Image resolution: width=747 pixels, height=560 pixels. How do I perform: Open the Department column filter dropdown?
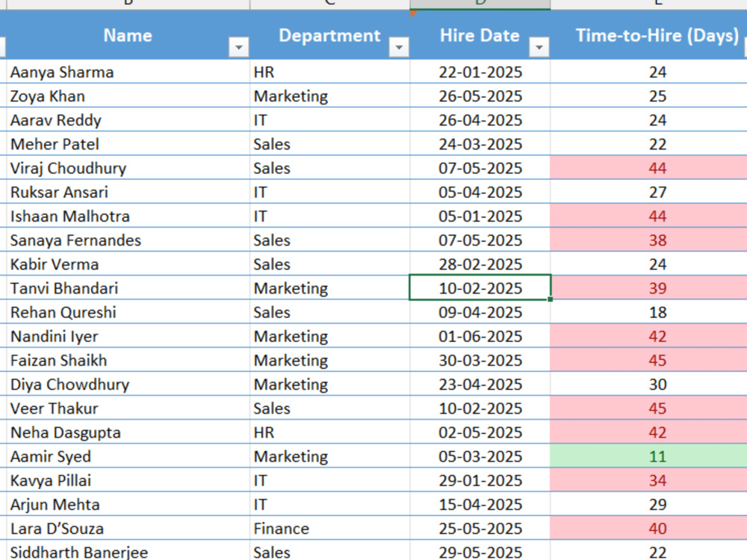(x=399, y=47)
